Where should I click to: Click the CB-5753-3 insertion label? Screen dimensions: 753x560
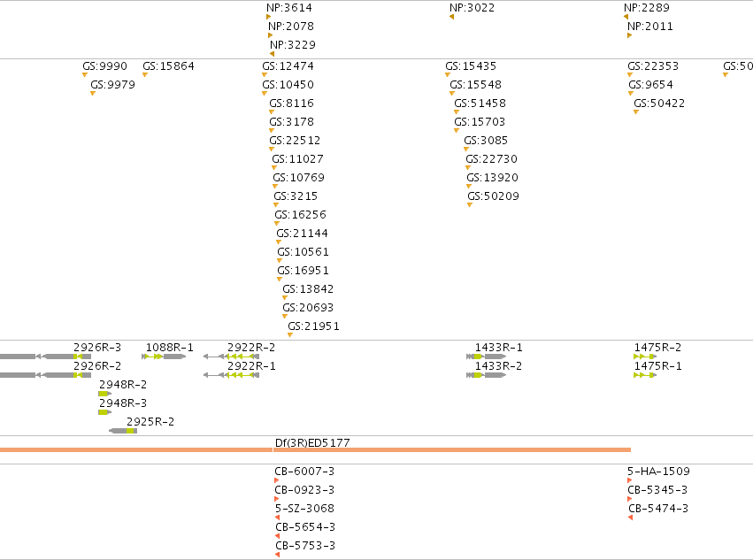[x=305, y=546]
